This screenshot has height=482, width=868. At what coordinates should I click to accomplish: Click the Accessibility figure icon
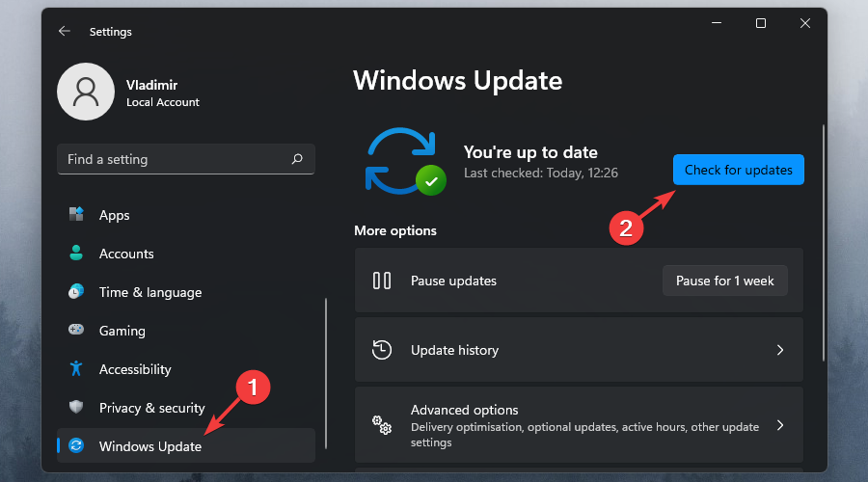coord(76,369)
